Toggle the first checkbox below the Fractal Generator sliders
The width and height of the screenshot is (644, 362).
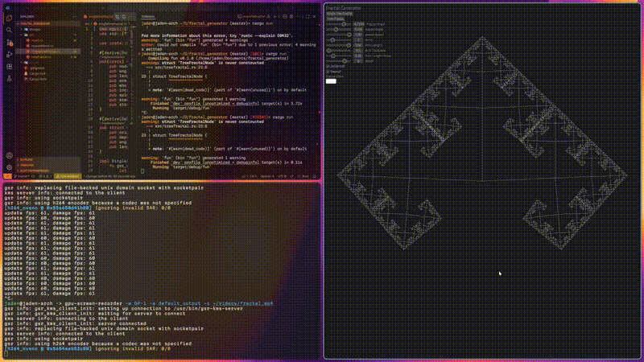tap(328, 66)
